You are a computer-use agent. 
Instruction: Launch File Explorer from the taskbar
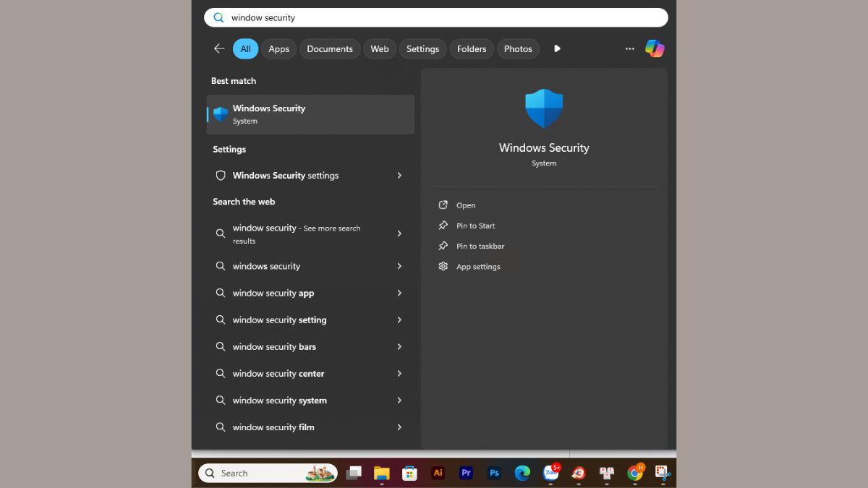click(382, 473)
